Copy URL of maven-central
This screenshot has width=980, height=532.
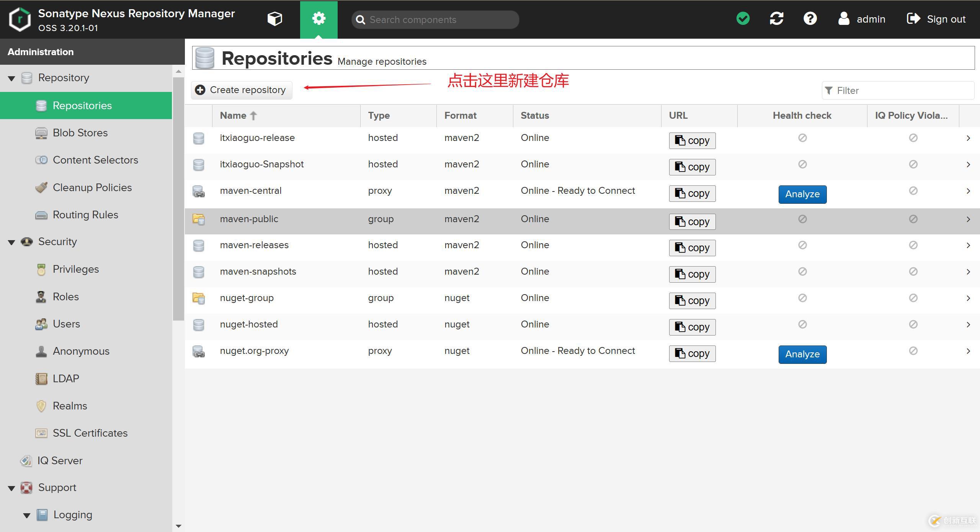point(692,193)
